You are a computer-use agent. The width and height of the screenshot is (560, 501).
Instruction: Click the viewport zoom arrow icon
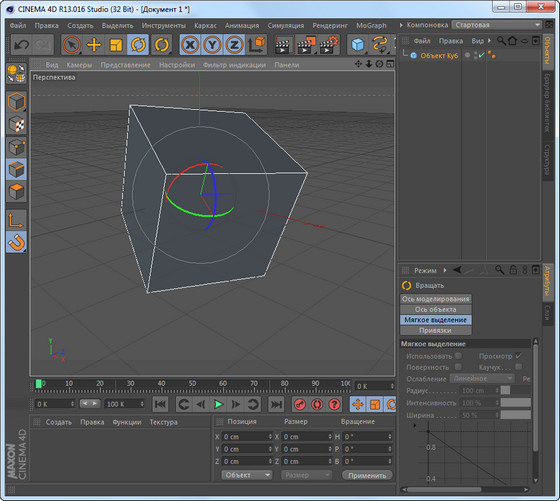[x=369, y=64]
